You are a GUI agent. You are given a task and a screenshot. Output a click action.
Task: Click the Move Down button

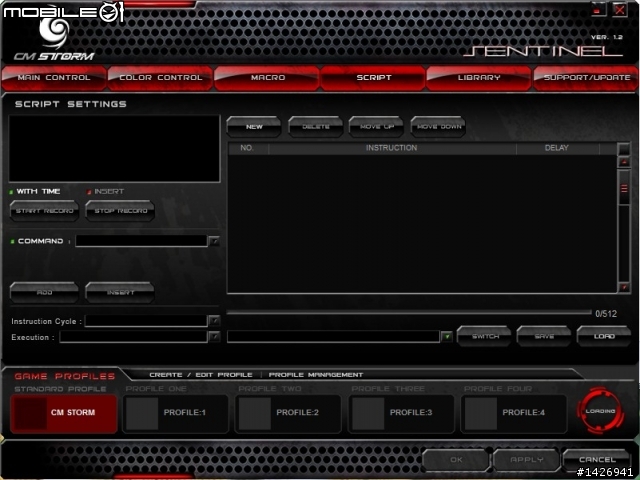438,127
